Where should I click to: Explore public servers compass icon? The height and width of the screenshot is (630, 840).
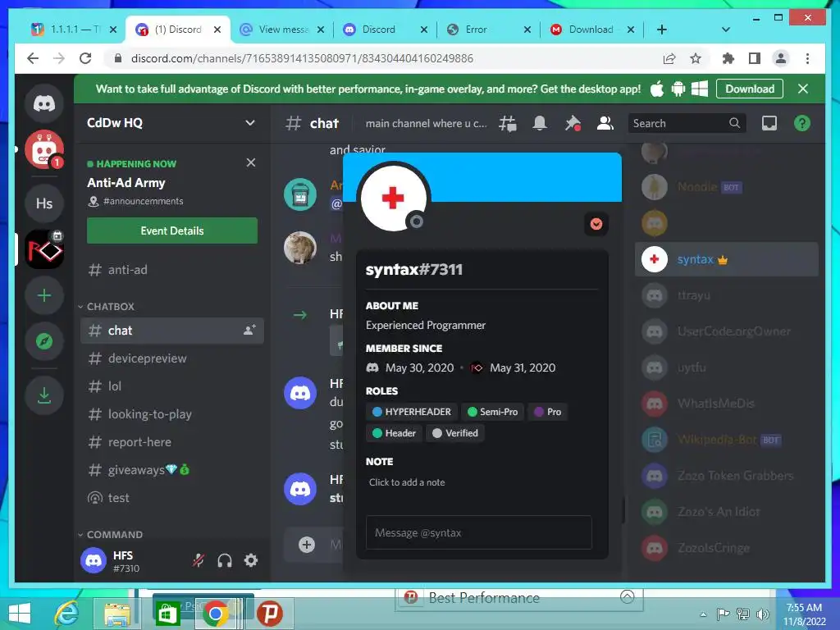(44, 340)
